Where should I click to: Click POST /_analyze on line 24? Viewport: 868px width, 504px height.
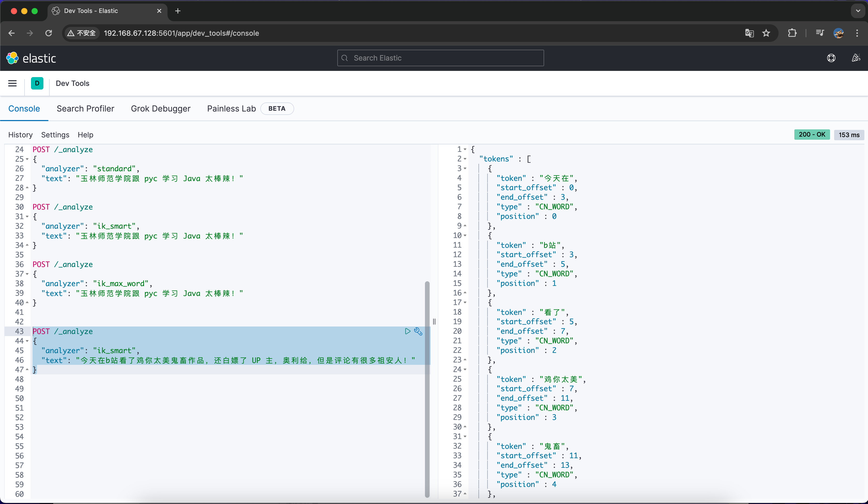(63, 149)
